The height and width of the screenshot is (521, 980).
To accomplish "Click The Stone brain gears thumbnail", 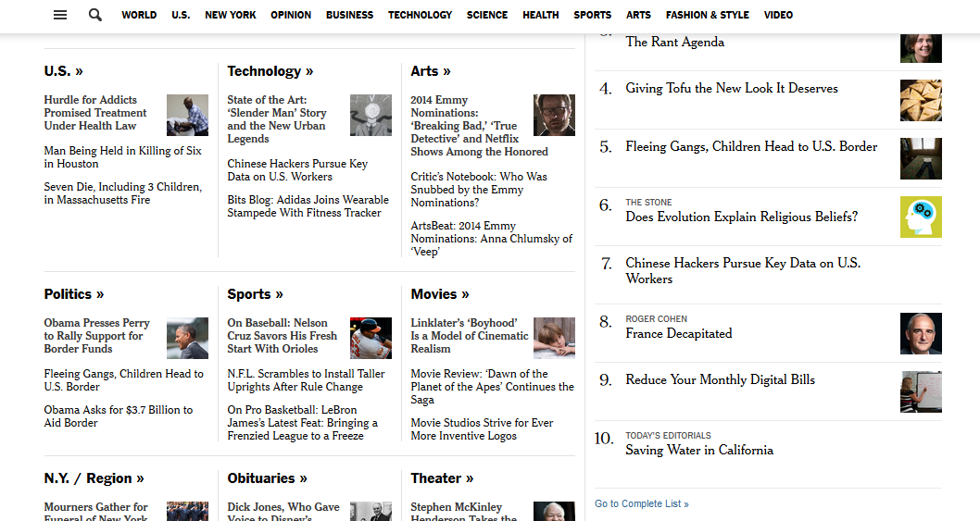I will (920, 217).
